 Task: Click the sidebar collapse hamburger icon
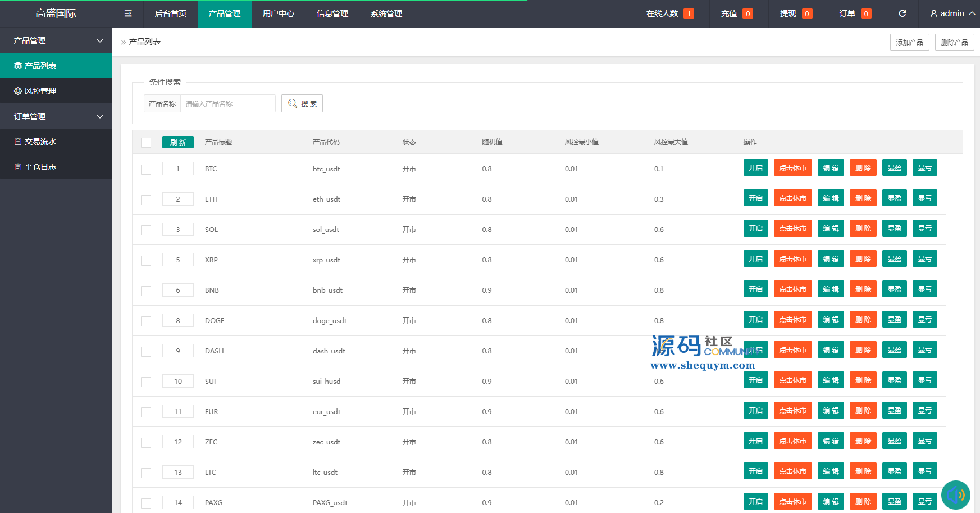coord(128,13)
